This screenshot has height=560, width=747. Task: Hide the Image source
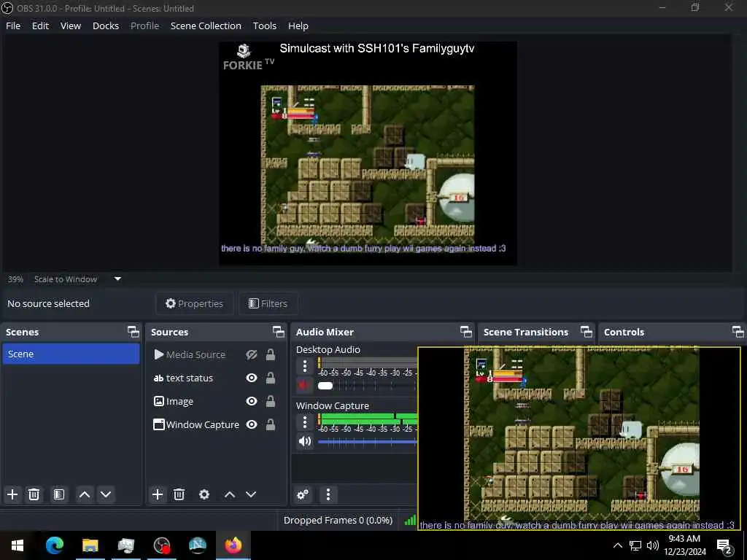tap(252, 401)
